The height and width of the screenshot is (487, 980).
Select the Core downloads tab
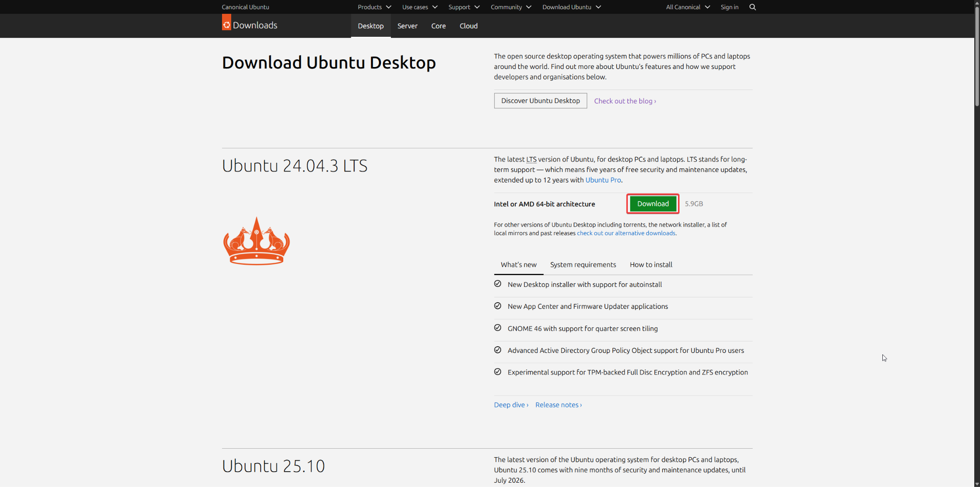(438, 26)
